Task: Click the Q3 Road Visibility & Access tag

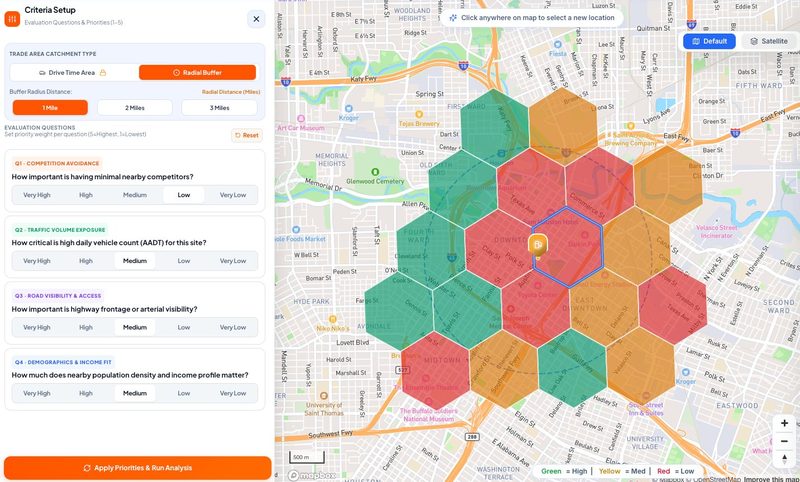Action: tap(58, 296)
